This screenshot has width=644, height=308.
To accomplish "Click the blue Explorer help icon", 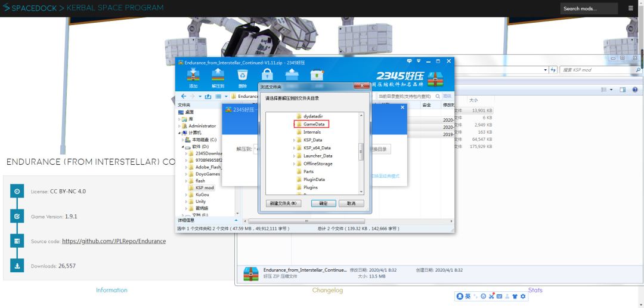I will tap(635, 90).
